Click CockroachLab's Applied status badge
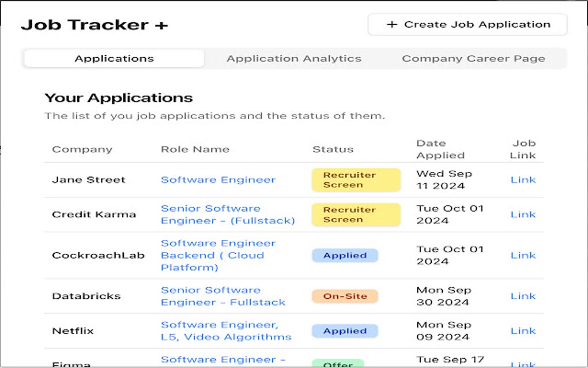Screen dimensions: 588x368 coord(345,255)
